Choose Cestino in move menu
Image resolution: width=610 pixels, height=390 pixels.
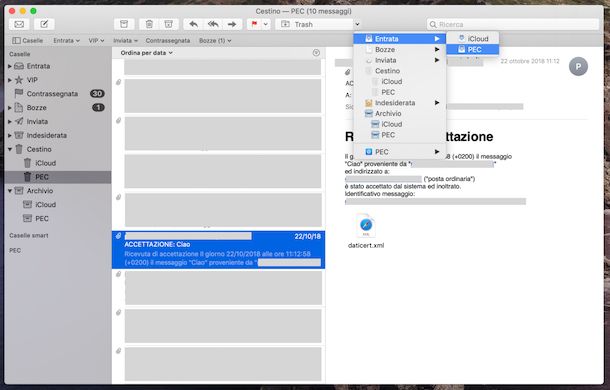click(x=400, y=71)
